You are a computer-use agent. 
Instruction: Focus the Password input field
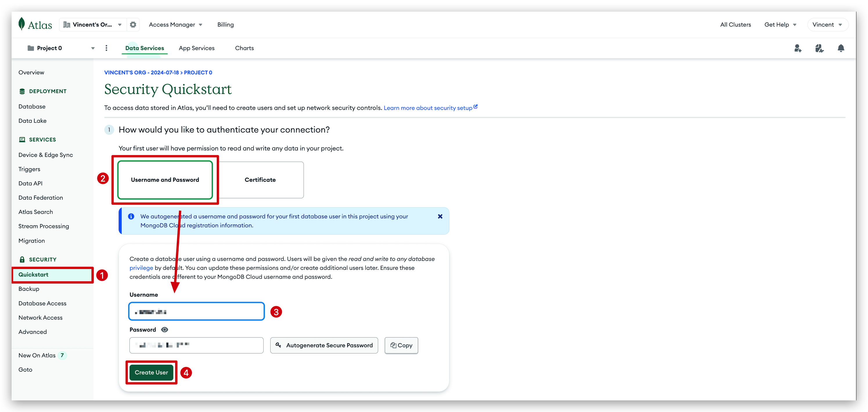197,345
